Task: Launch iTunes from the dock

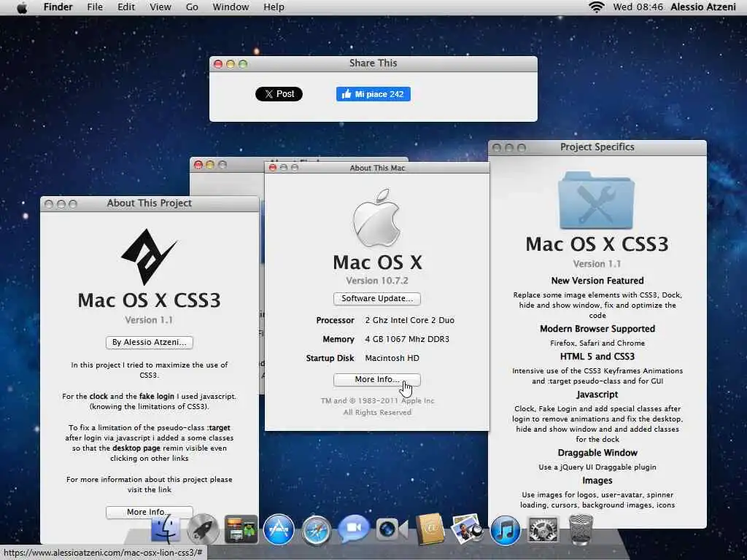Action: (x=505, y=530)
